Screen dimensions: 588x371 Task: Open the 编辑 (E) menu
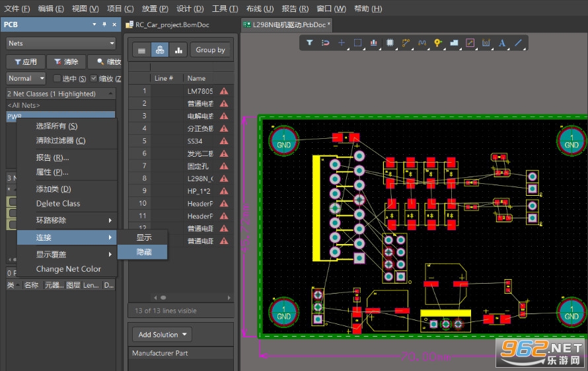51,8
